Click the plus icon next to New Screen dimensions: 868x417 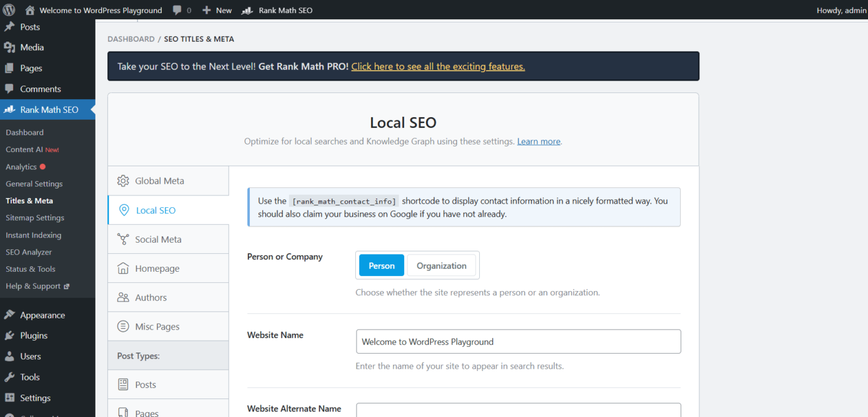(x=207, y=11)
